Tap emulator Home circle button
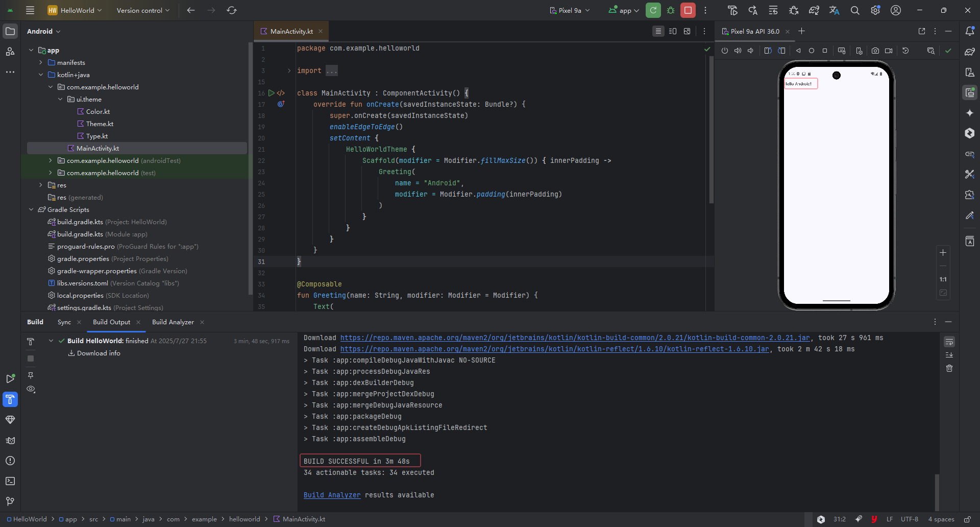This screenshot has width=980, height=527. [812, 51]
